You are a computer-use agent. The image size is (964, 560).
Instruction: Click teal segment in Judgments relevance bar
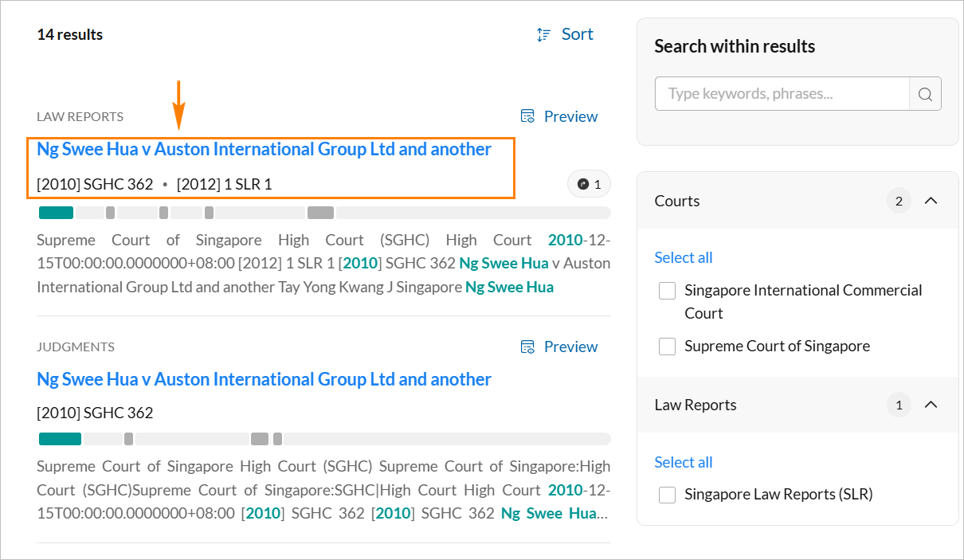[x=60, y=439]
